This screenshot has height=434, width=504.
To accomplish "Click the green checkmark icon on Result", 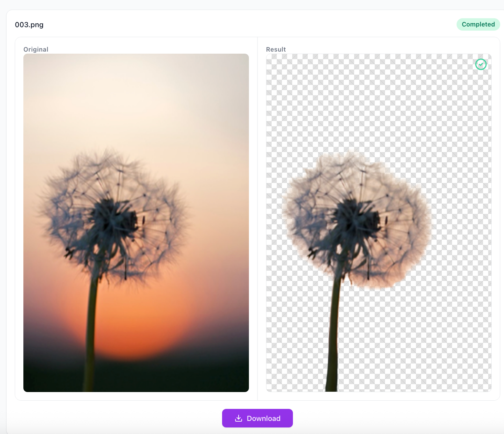I will (x=481, y=64).
